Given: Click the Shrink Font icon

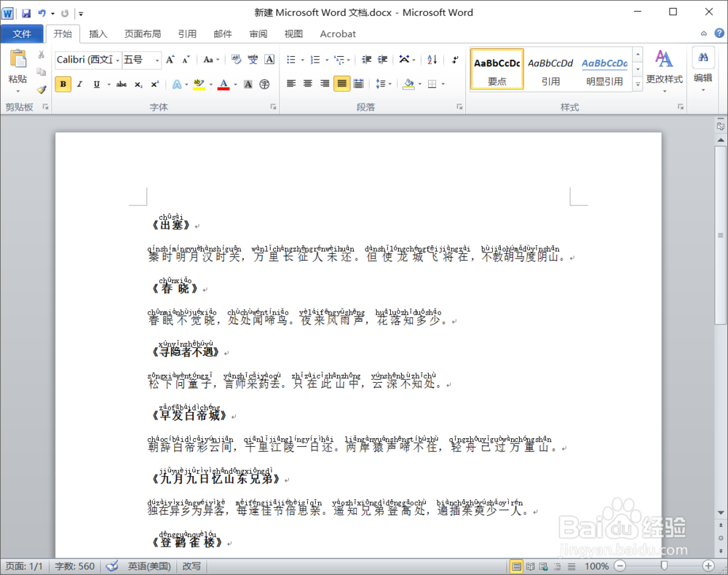Looking at the screenshot, I should pyautogui.click(x=186, y=60).
